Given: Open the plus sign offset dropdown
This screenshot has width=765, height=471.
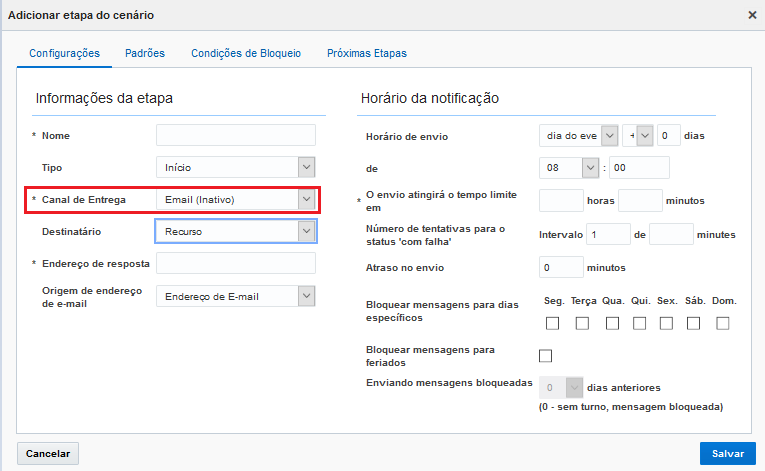Looking at the screenshot, I should point(645,136).
